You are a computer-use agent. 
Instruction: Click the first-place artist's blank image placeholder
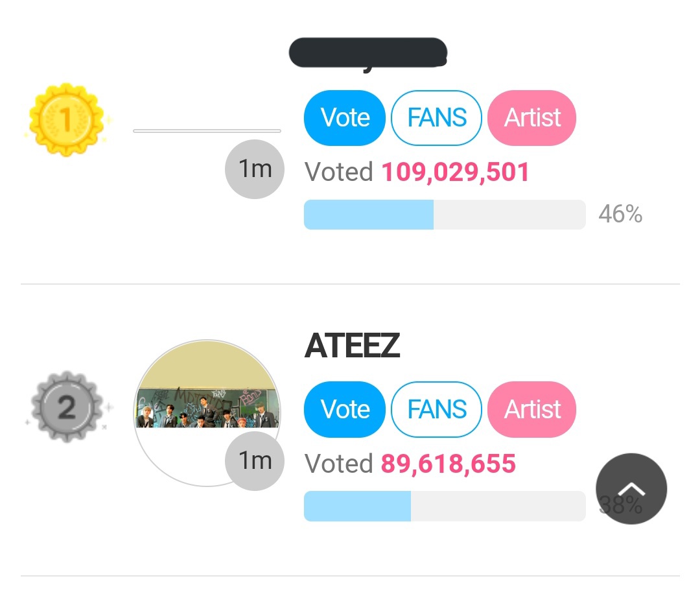207,131
